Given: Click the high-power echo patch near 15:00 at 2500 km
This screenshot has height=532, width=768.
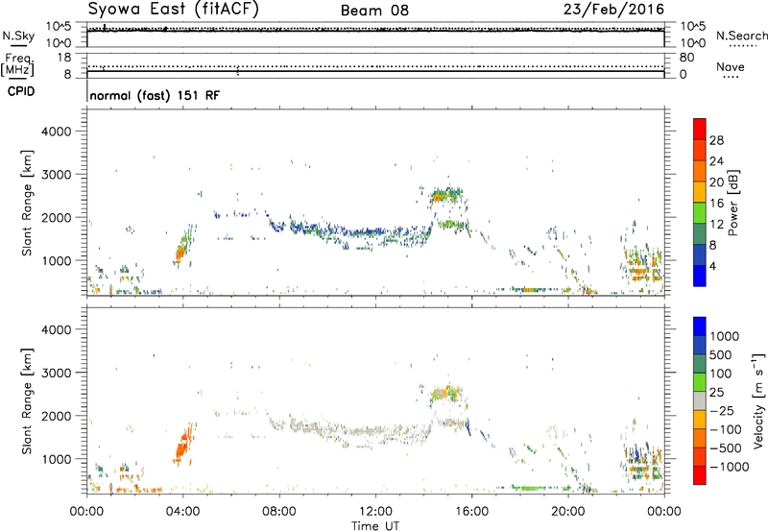Looking at the screenshot, I should coord(444,196).
